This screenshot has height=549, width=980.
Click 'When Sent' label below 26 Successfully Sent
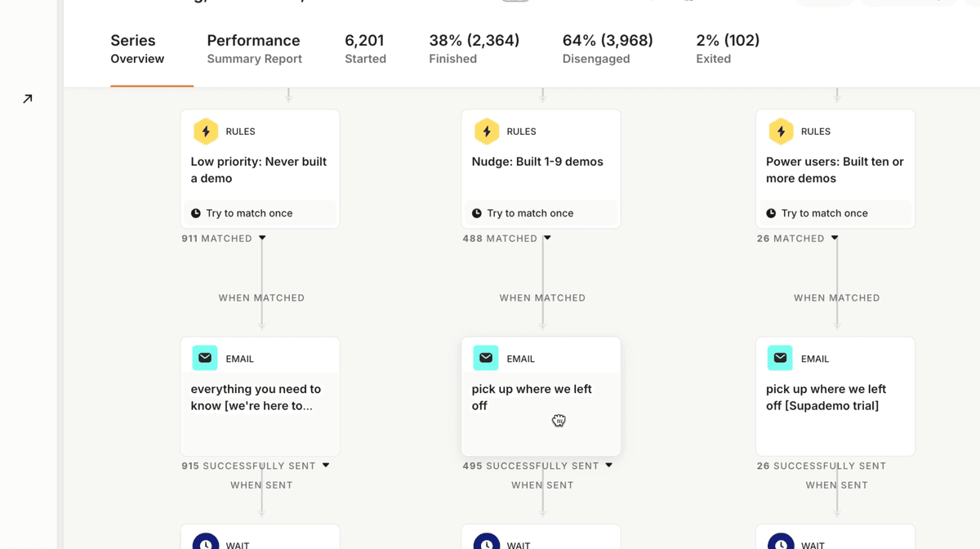[x=836, y=485]
